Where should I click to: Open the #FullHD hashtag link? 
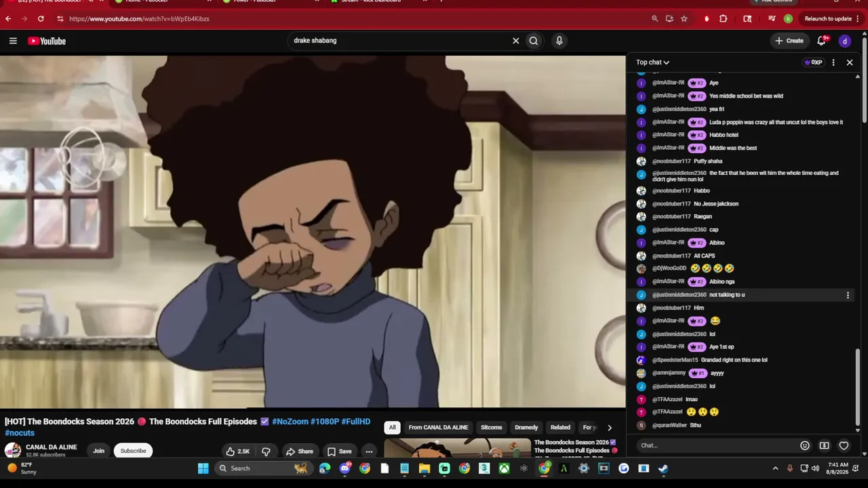356,422
